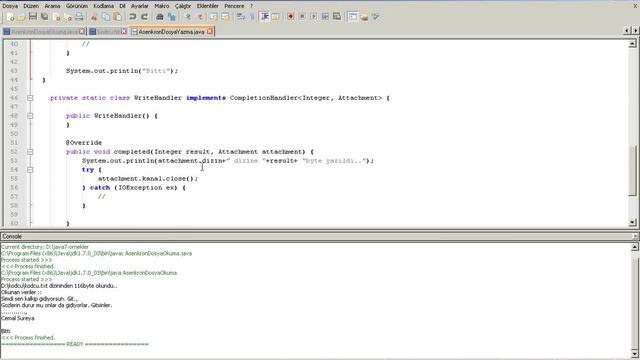Open the Pencere menu
The width and height of the screenshot is (640, 360).
click(x=234, y=6)
